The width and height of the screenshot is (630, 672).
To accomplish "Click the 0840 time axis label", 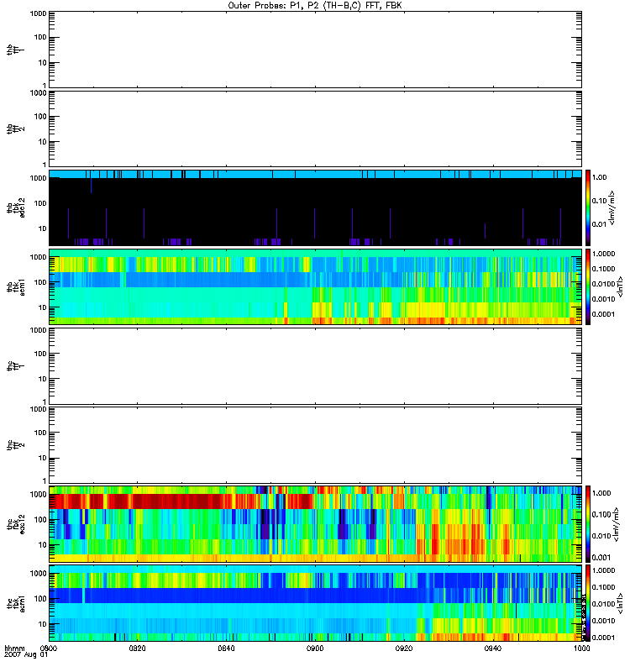I will coord(227,649).
